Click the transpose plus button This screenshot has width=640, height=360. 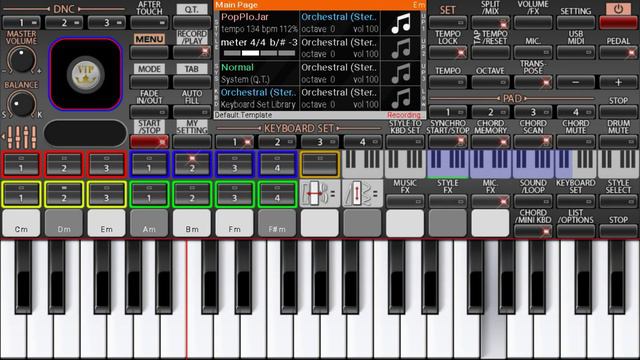(618, 82)
